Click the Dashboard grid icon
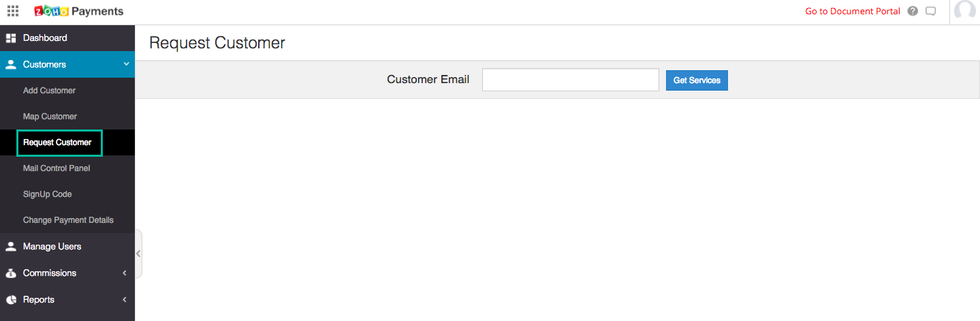 11,38
